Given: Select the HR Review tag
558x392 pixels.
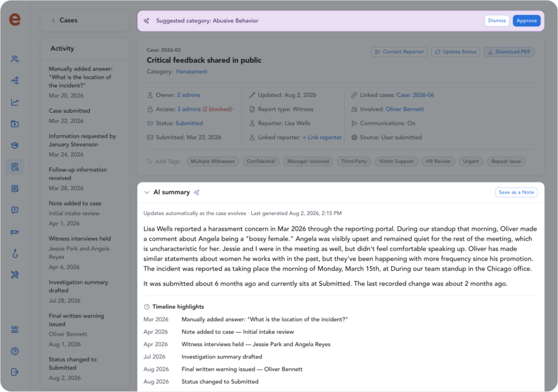Looking at the screenshot, I should (x=438, y=161).
